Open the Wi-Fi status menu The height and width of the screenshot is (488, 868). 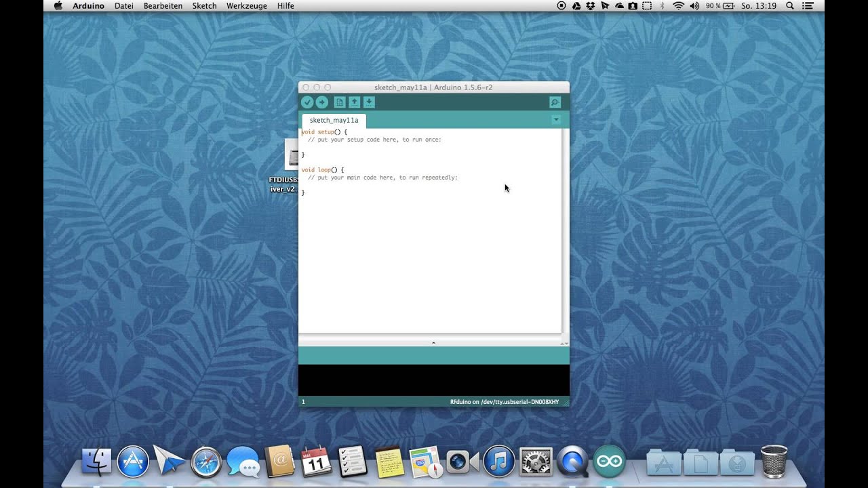[678, 5]
